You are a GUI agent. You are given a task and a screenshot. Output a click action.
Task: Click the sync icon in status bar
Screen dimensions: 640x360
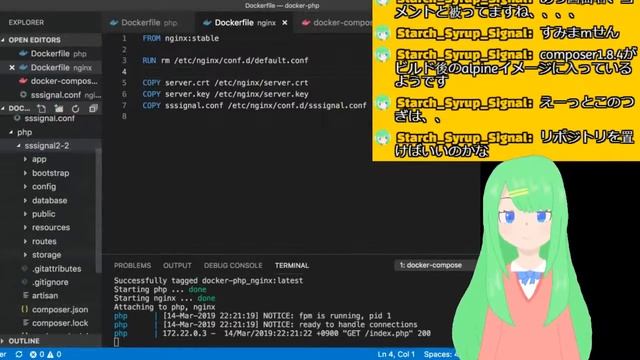point(19,354)
